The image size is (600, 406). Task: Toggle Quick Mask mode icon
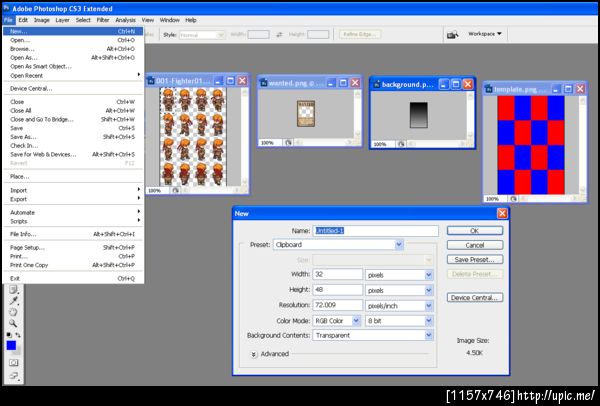tap(13, 362)
